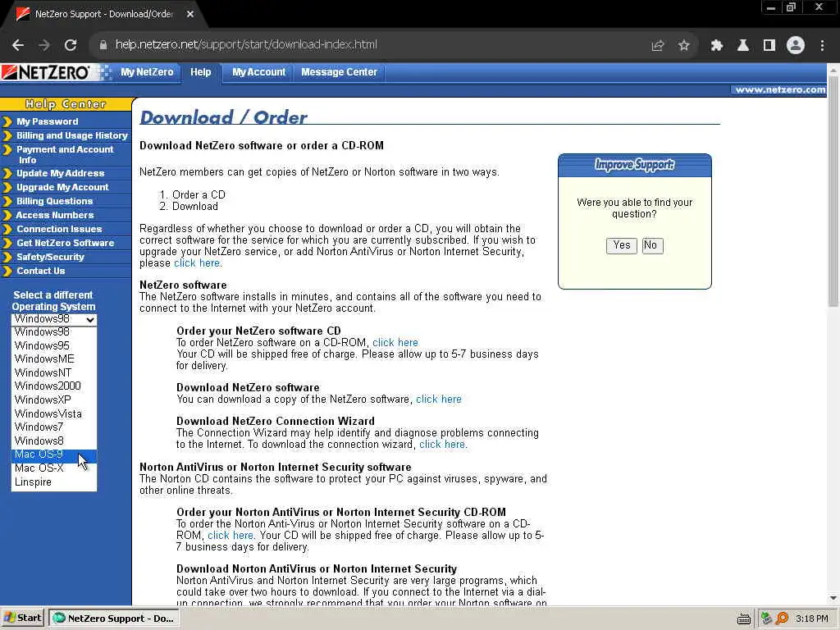Click the upgrade service 'click here' link
Image resolution: width=840 pixels, height=630 pixels.
[197, 263]
